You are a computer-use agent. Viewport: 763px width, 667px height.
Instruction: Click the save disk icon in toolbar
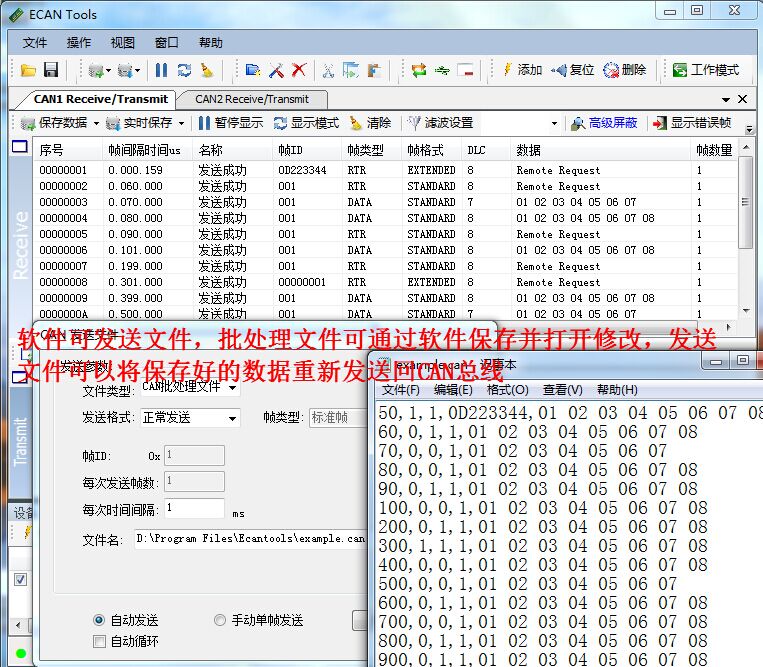coord(50,70)
